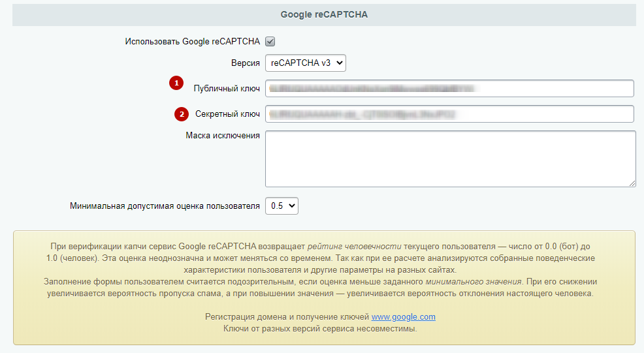The width and height of the screenshot is (644, 353).
Task: Focus the Публичный ключ input field
Action: pyautogui.click(x=449, y=88)
